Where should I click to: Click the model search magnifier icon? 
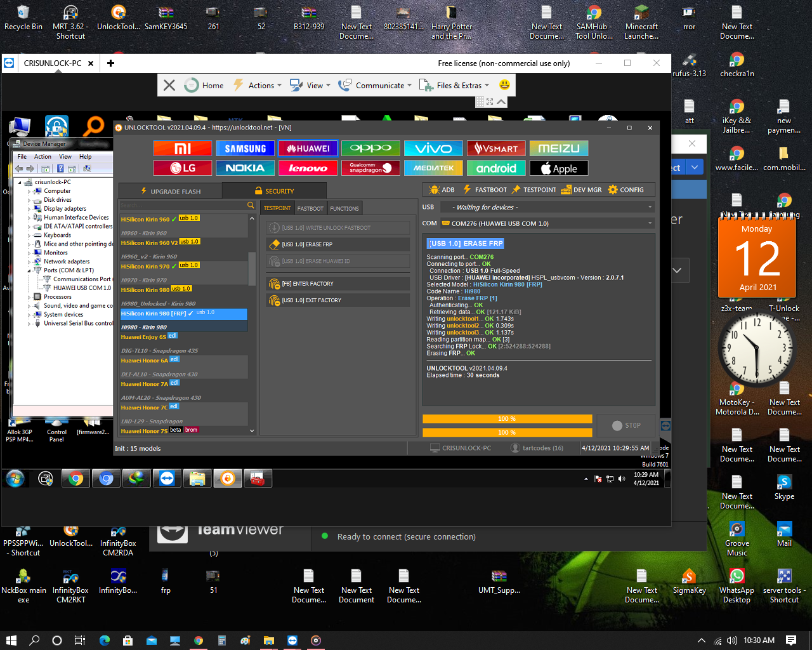(x=251, y=205)
